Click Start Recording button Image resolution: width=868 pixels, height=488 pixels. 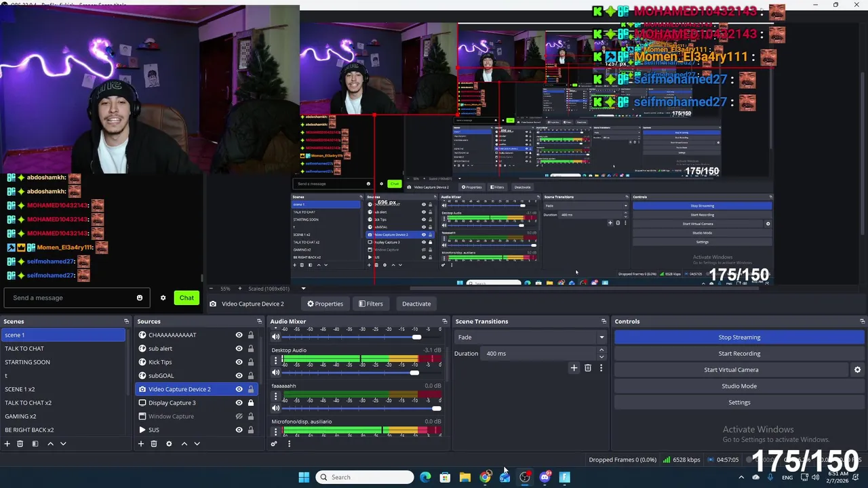pos(739,353)
